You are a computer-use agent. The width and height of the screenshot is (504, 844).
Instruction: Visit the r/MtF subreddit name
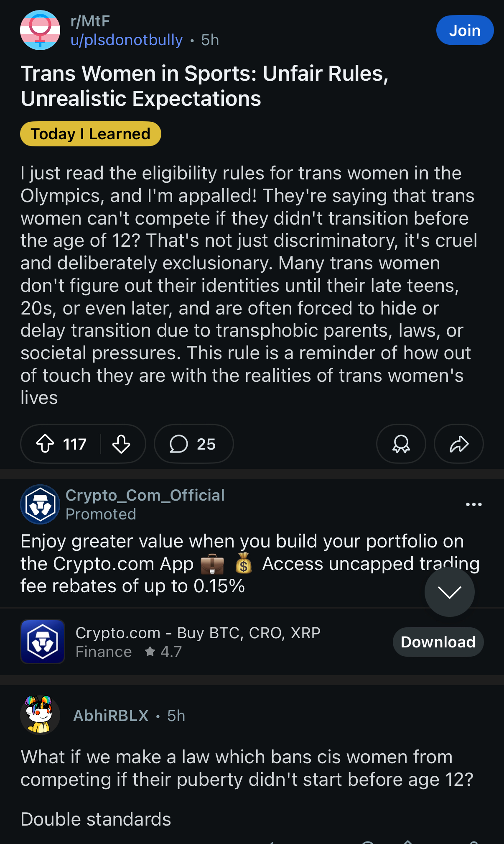(90, 21)
